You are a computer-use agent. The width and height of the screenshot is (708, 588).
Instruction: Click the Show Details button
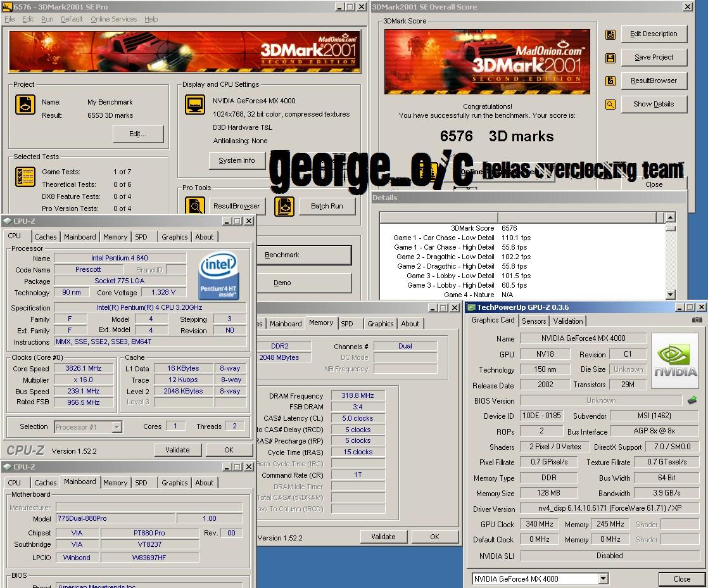654,104
